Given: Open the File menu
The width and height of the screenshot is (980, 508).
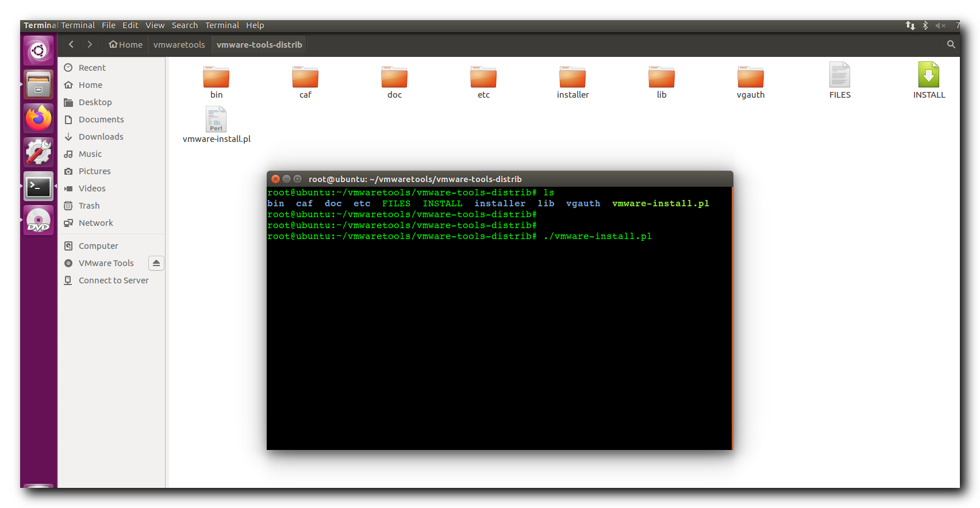Looking at the screenshot, I should coord(109,25).
